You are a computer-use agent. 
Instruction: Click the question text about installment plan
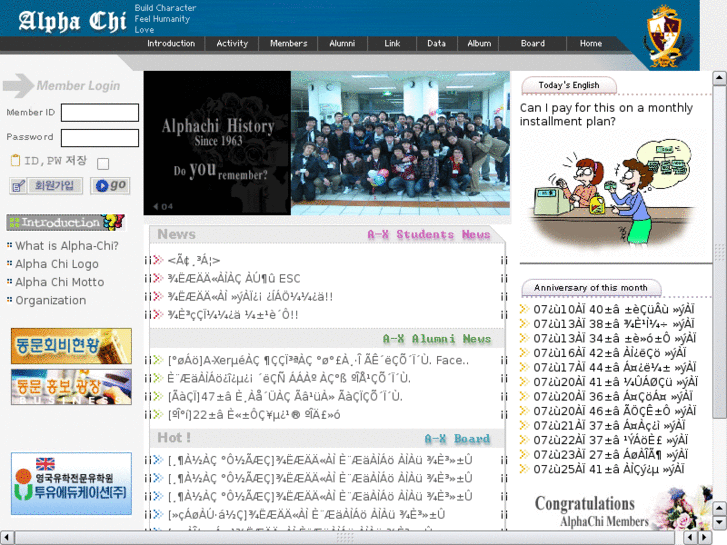click(606, 115)
